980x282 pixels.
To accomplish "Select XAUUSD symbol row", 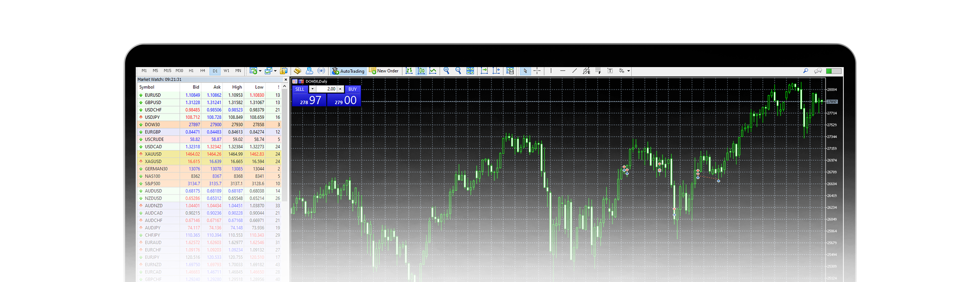I will [210, 154].
